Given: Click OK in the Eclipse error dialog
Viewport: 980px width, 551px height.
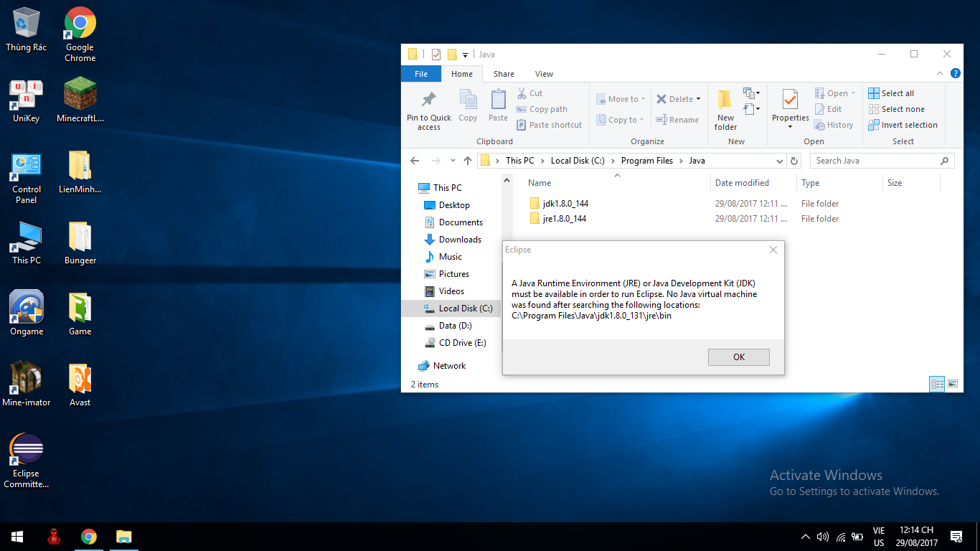Looking at the screenshot, I should click(x=738, y=357).
